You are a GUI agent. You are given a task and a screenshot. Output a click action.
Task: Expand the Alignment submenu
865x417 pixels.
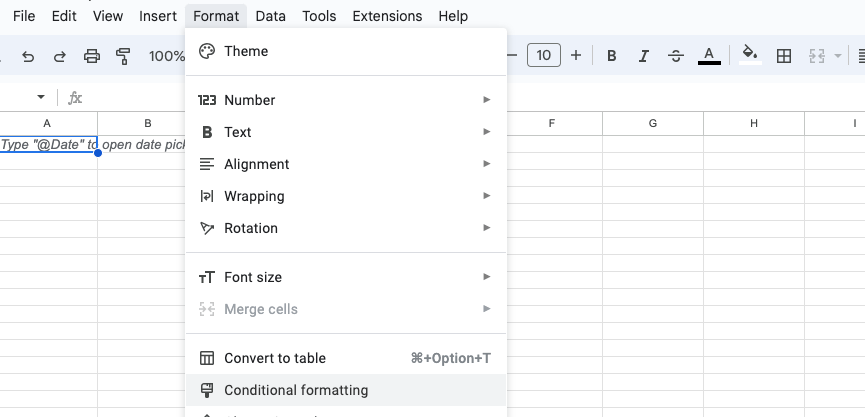click(x=346, y=164)
